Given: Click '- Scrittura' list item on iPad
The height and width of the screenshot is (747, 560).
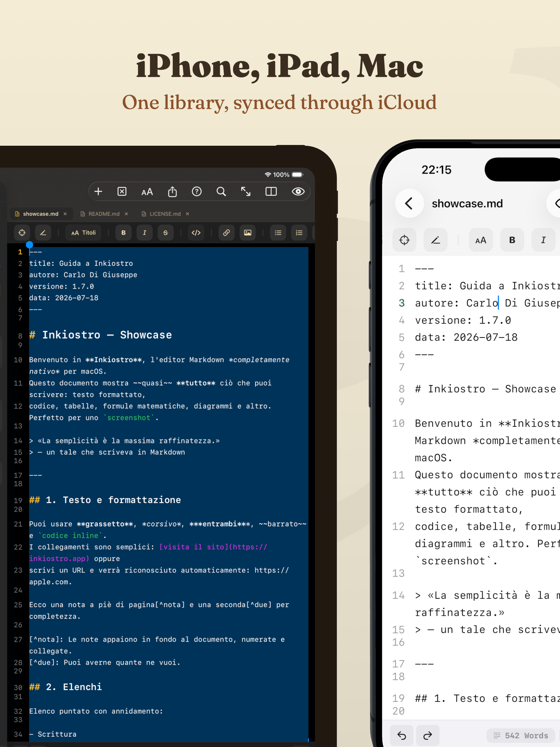Looking at the screenshot, I should (53, 734).
